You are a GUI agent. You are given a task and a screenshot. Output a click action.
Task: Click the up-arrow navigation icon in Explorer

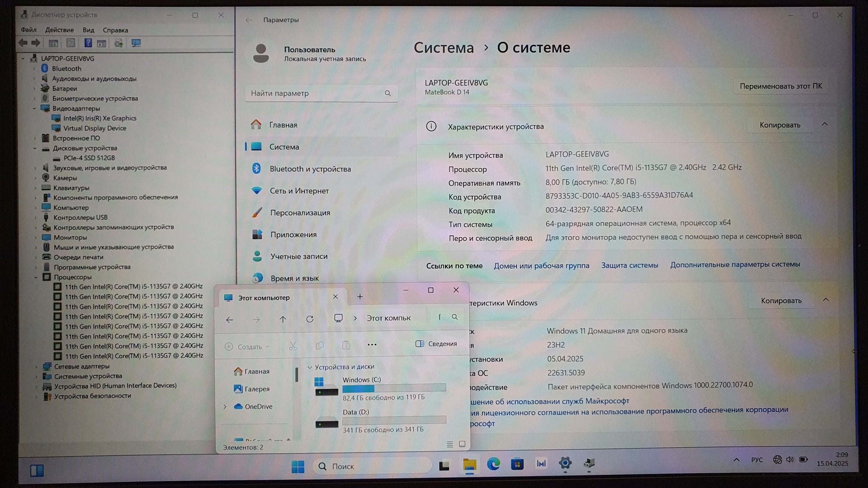(x=283, y=319)
